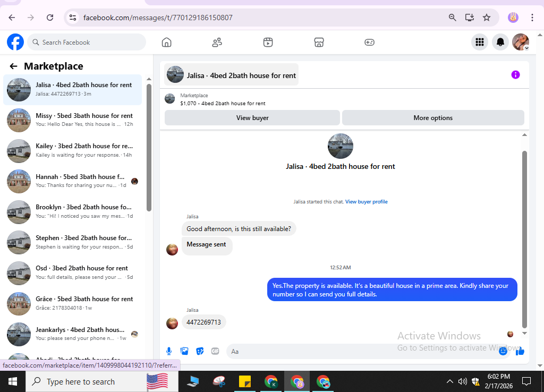Click the browser forward arrow
This screenshot has height=392, width=544.
click(x=31, y=18)
